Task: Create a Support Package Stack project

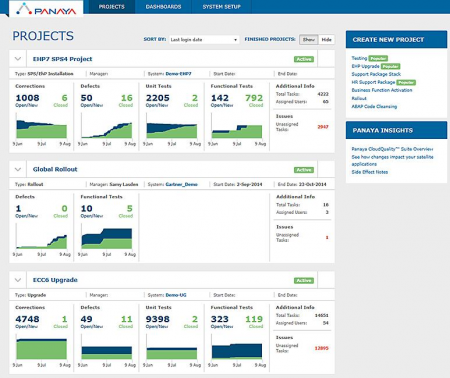Action: (x=376, y=74)
